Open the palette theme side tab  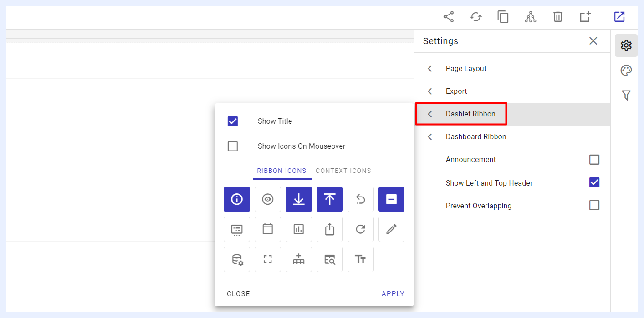pyautogui.click(x=626, y=71)
